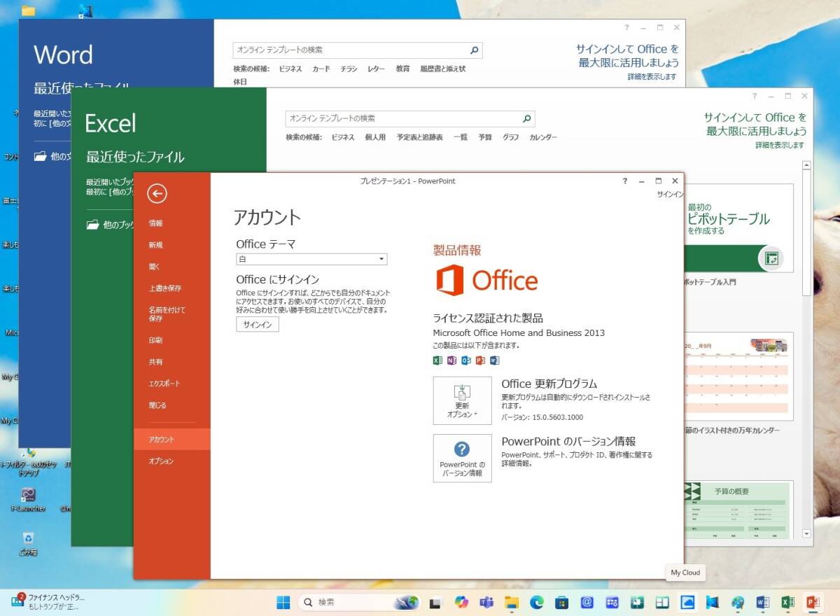Image resolution: width=840 pixels, height=616 pixels.
Task: Select 教育 suggestion in the Word window
Action: pyautogui.click(x=402, y=69)
